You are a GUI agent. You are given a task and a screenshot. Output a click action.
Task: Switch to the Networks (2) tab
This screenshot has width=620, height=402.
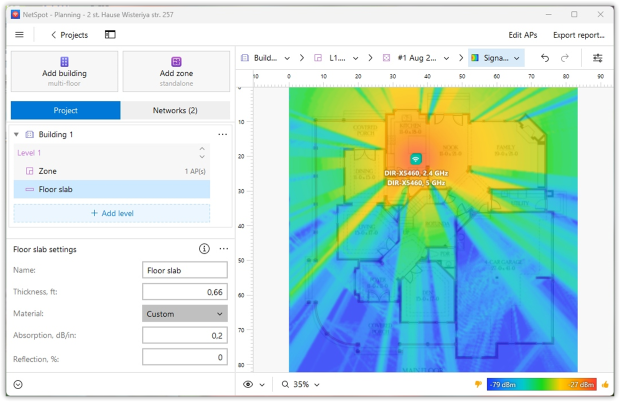[x=175, y=110]
